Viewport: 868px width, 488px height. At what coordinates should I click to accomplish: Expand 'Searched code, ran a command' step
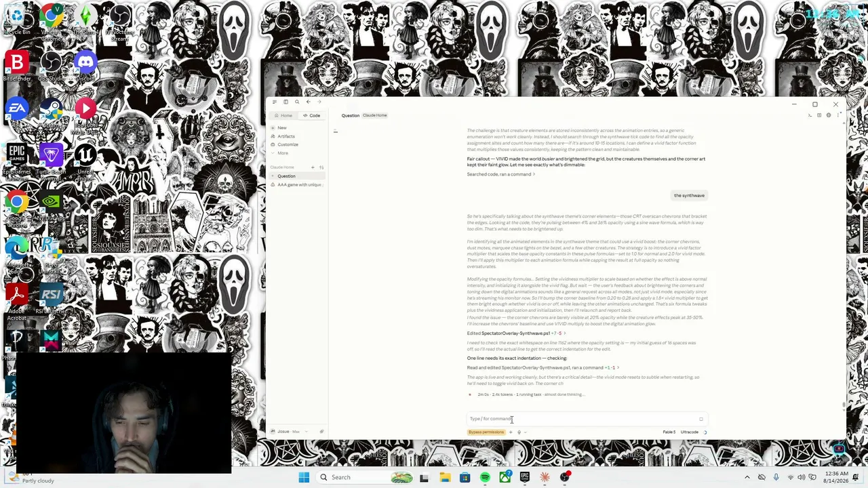click(501, 174)
